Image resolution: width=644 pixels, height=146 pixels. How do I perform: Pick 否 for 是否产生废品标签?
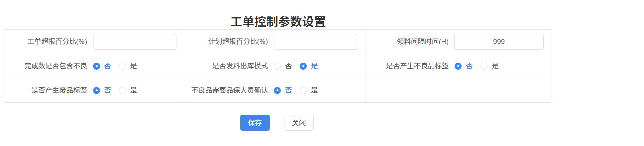[x=97, y=90]
